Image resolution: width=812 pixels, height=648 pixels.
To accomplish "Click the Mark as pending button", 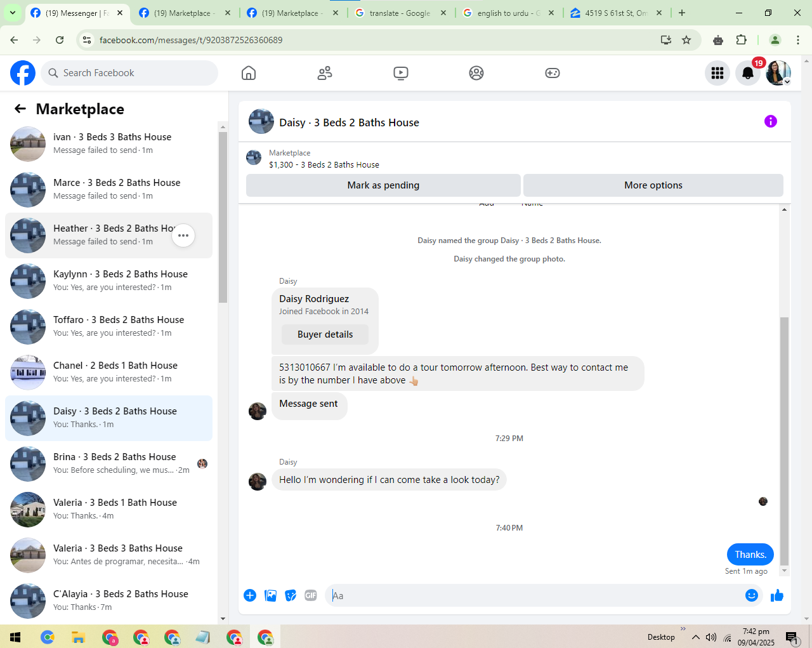I will click(x=383, y=185).
